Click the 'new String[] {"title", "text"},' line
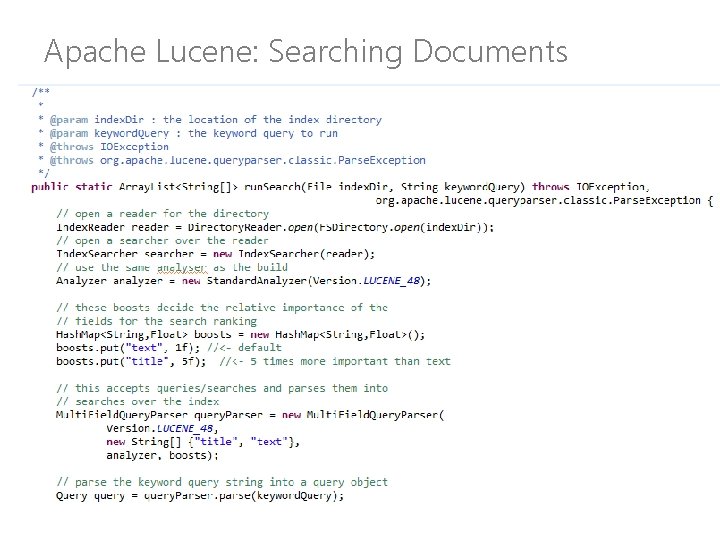The image size is (720, 540). tap(203, 442)
